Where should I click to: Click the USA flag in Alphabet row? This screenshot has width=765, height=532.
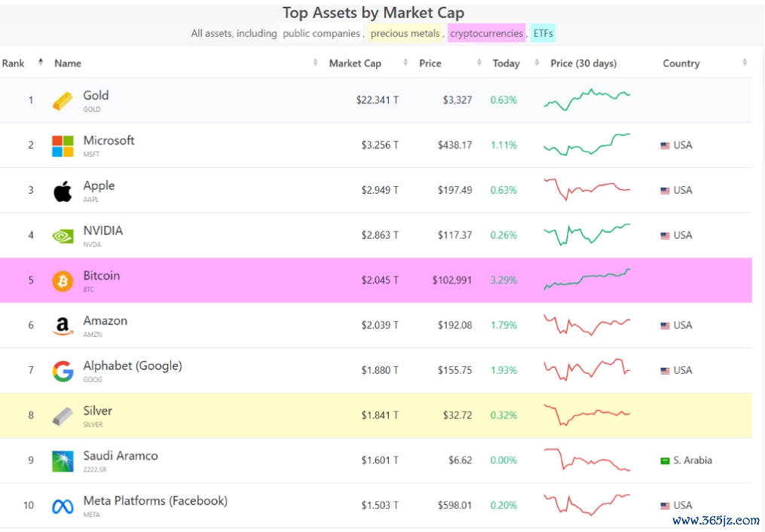point(665,371)
